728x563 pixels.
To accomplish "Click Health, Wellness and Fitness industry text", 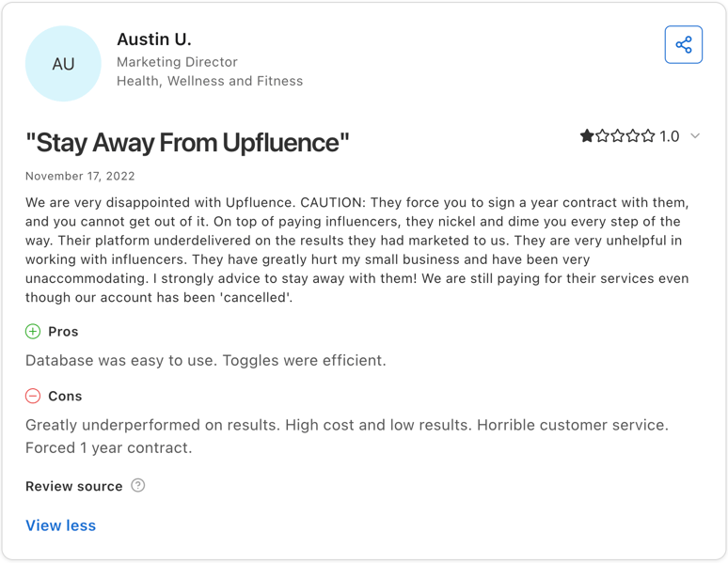I will [x=210, y=81].
